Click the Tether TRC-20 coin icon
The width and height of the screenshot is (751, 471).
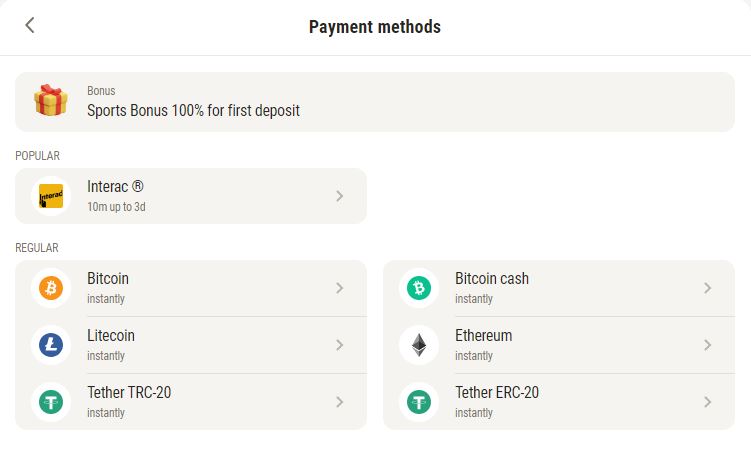click(x=51, y=402)
